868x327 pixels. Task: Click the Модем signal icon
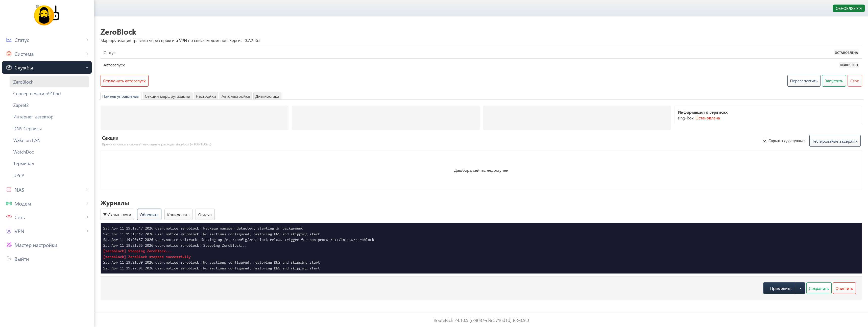(9, 204)
